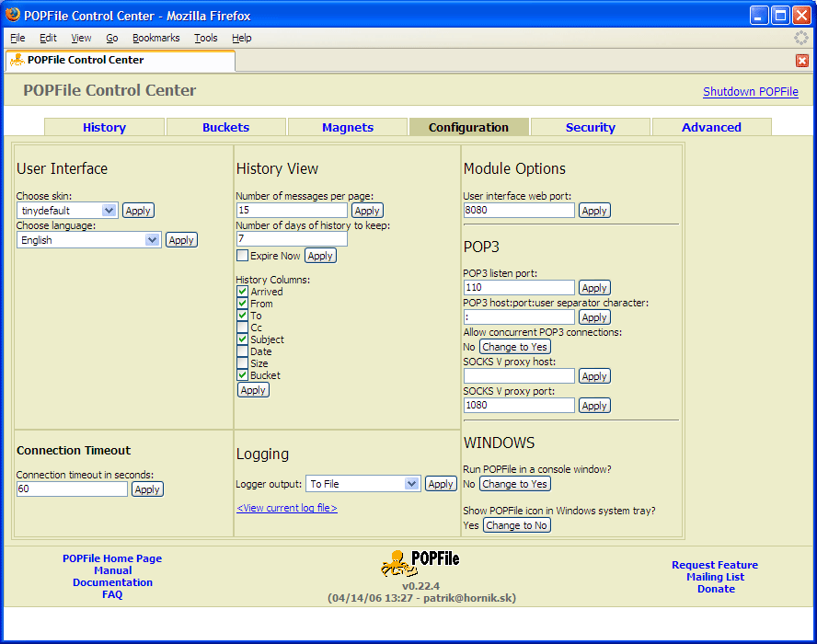Click the Donate link
Viewport: 817px width, 644px height.
tap(717, 589)
